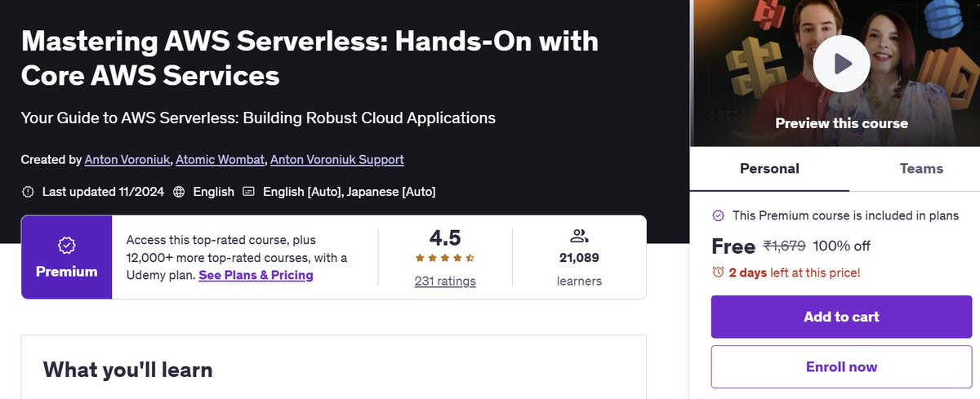Viewport: 980px width, 399px height.
Task: Click the This Premium course is included text
Action: pos(845,215)
